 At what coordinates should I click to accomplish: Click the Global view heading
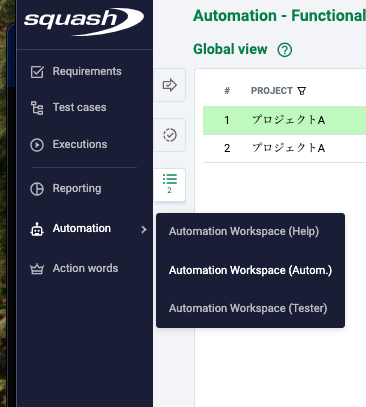(x=230, y=49)
